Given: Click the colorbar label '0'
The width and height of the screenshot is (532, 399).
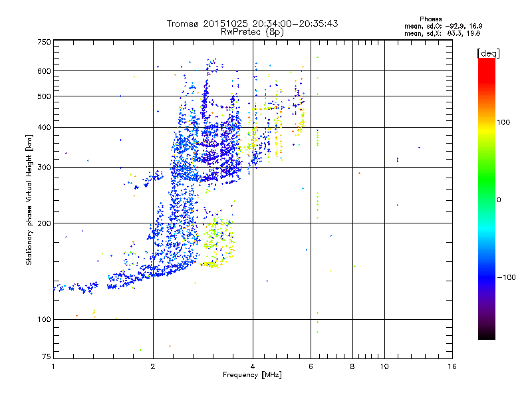Looking at the screenshot, I should [x=499, y=199].
